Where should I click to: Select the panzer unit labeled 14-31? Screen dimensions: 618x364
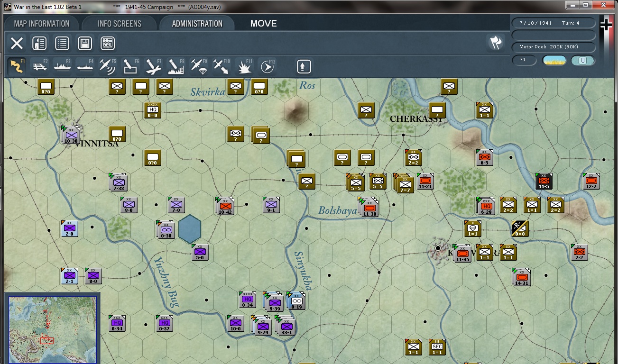(521, 277)
